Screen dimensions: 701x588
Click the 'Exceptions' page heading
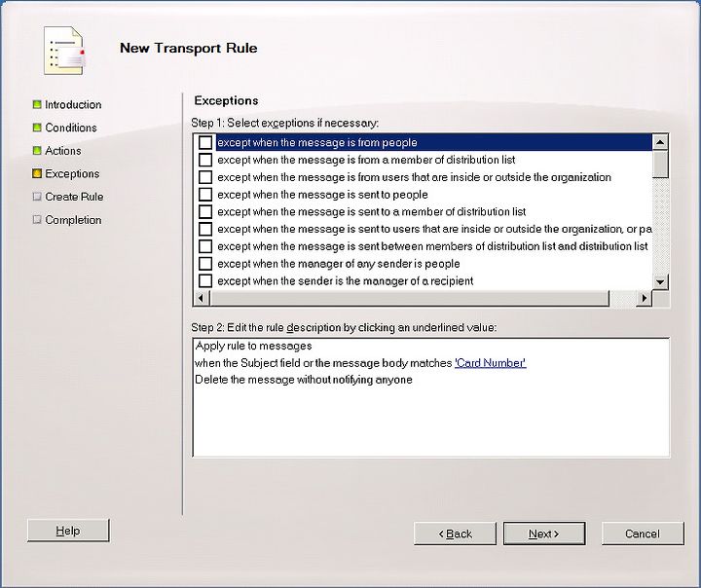pos(226,100)
